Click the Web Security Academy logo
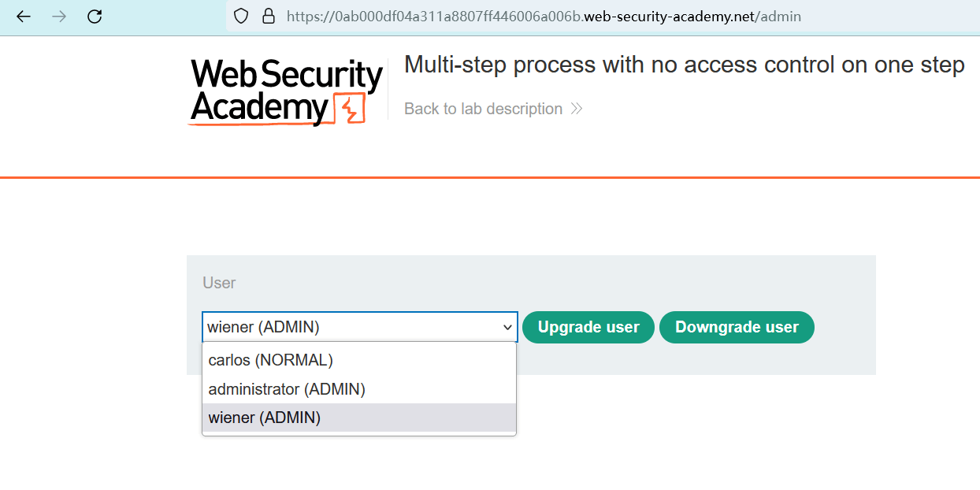The image size is (980, 490). click(x=286, y=91)
